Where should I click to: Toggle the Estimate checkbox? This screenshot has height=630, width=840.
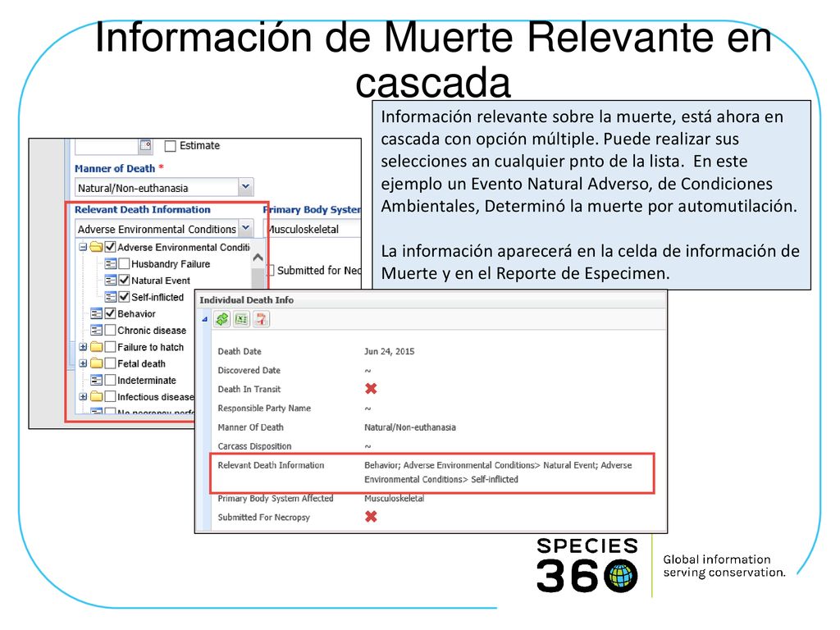[x=171, y=146]
